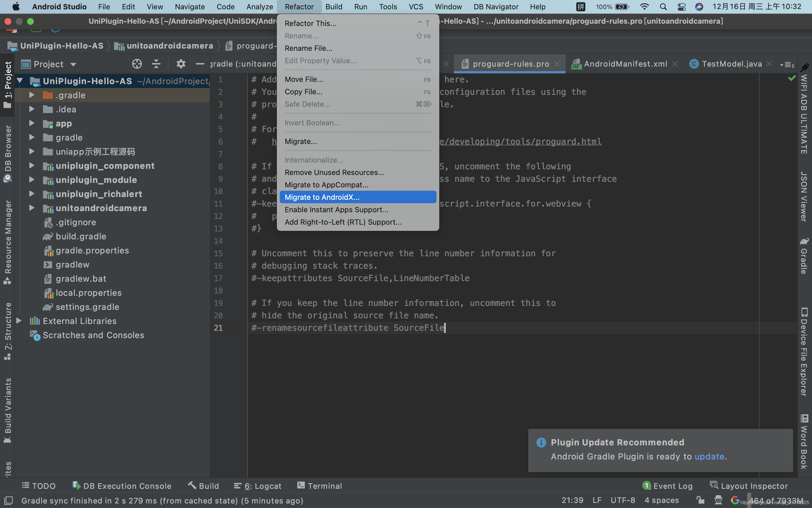Image resolution: width=812 pixels, height=508 pixels.
Task: Open Layout Inspector
Action: tap(749, 486)
